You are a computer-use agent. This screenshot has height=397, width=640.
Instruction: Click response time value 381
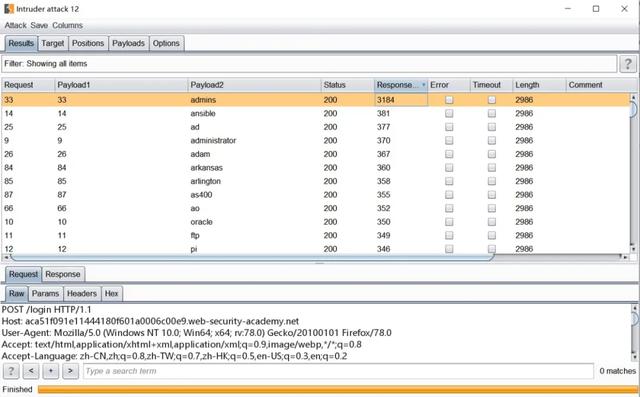point(383,113)
